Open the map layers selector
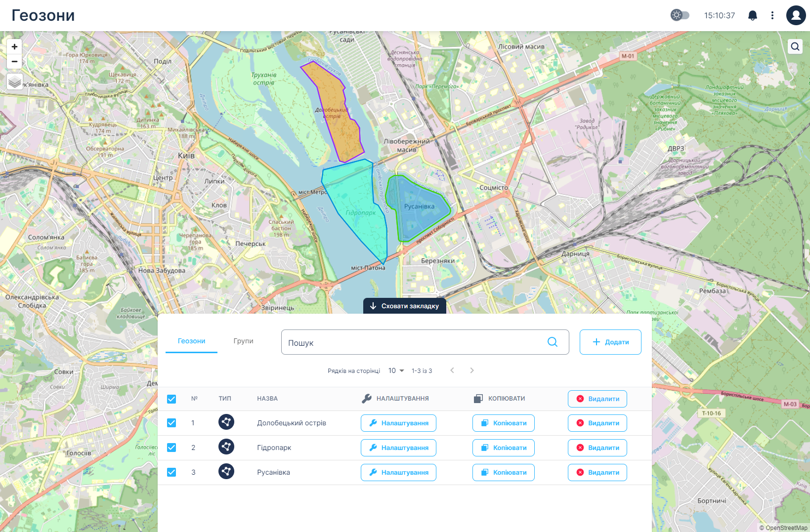The width and height of the screenshot is (810, 532). (15, 82)
